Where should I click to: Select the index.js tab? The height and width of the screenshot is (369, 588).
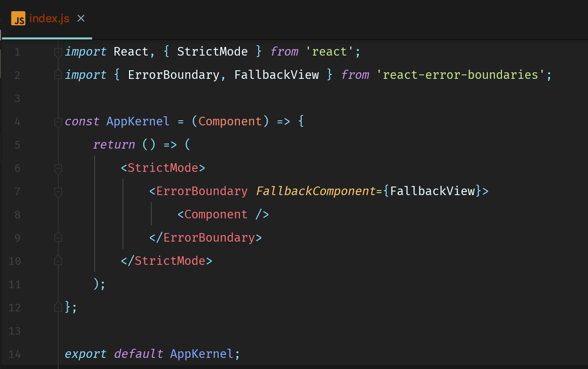tap(49, 19)
